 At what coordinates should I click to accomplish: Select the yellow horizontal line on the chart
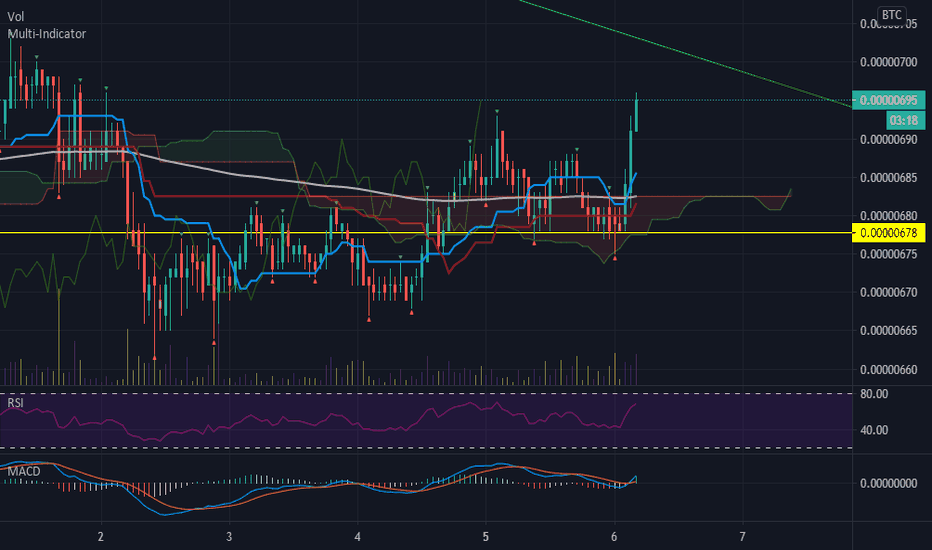coord(426,232)
